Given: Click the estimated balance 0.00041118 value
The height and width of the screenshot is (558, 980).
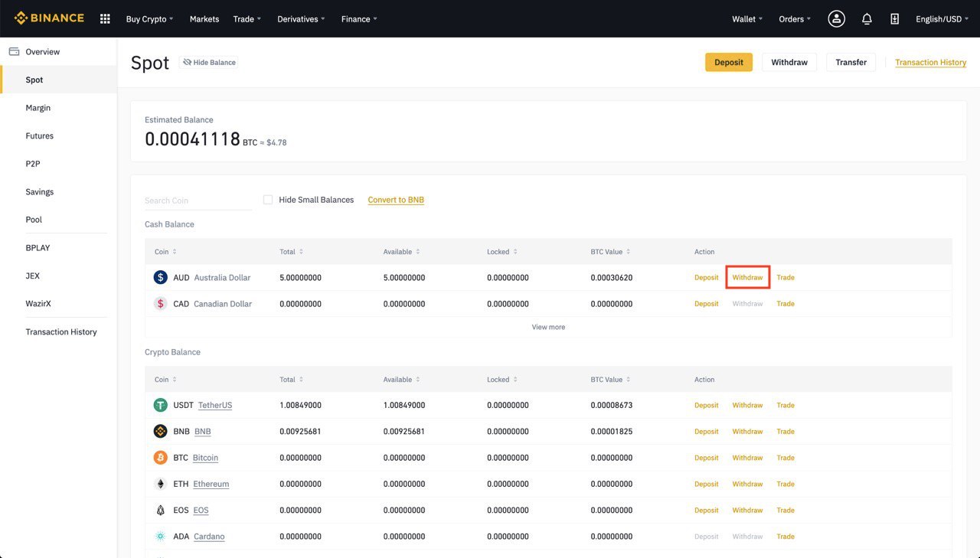Looking at the screenshot, I should point(192,139).
